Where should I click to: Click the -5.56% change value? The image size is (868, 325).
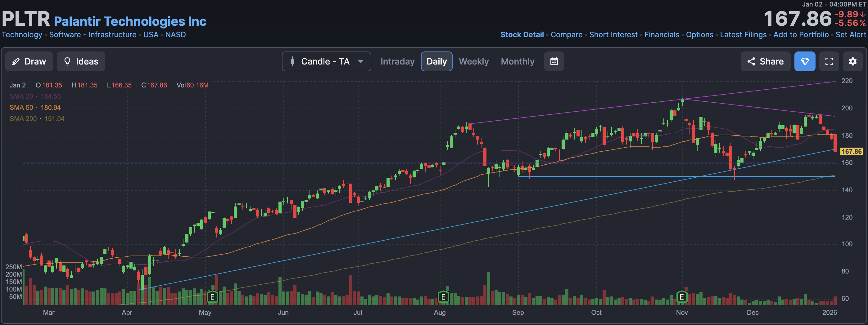pos(849,23)
